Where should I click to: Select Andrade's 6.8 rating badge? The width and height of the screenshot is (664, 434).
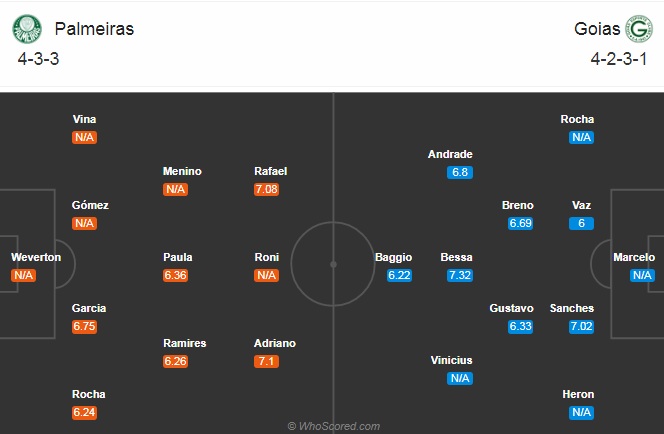(x=460, y=172)
